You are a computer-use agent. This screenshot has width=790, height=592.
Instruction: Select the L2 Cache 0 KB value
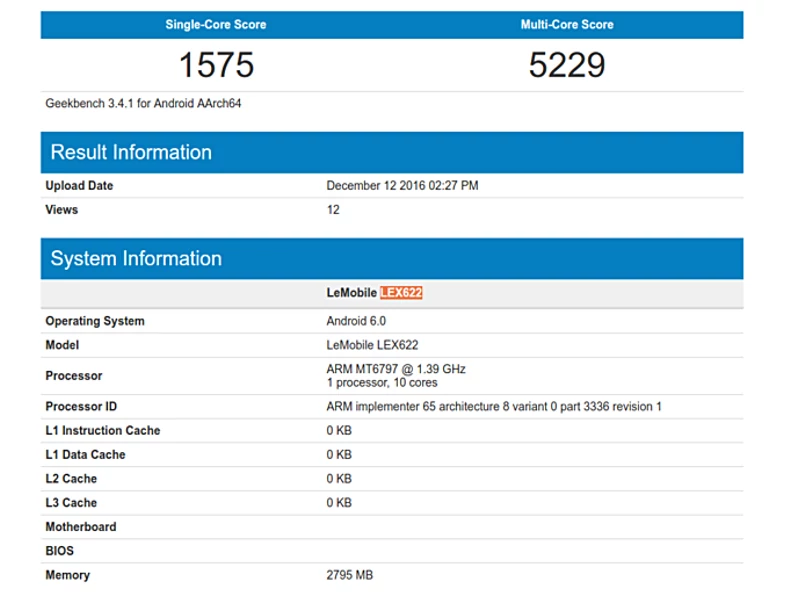[x=339, y=479]
